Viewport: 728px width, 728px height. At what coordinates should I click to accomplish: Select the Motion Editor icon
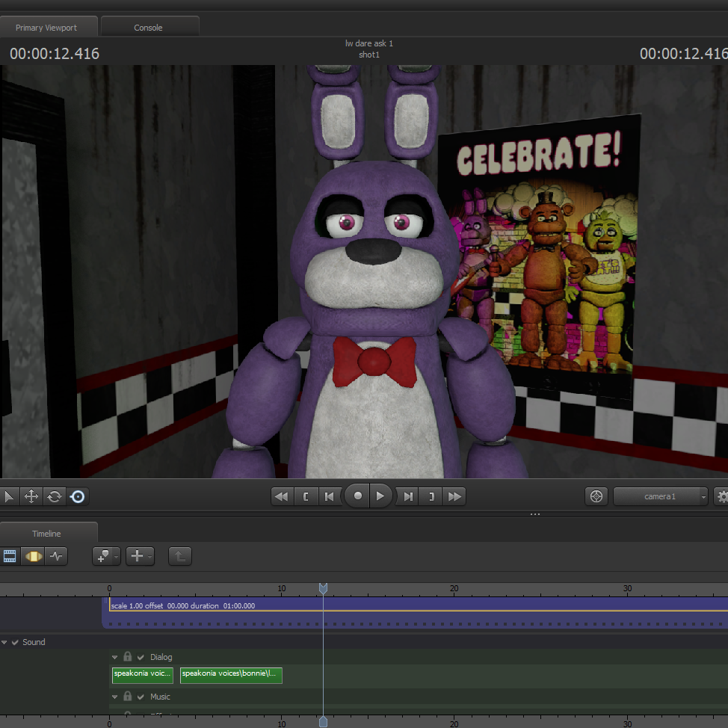pos(32,556)
